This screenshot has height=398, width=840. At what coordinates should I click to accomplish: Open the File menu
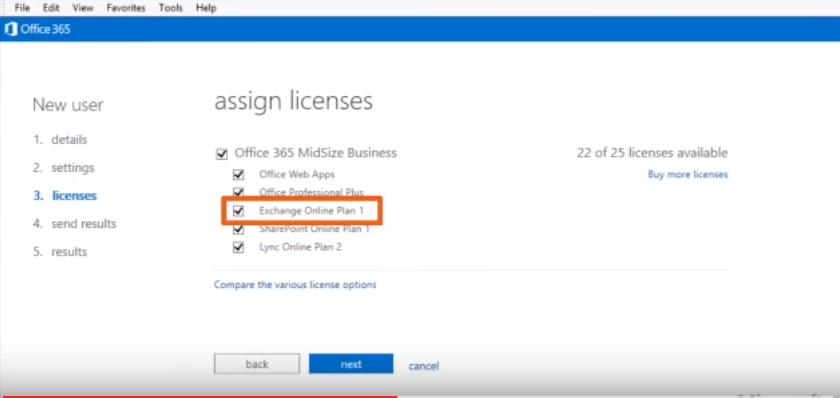point(22,8)
